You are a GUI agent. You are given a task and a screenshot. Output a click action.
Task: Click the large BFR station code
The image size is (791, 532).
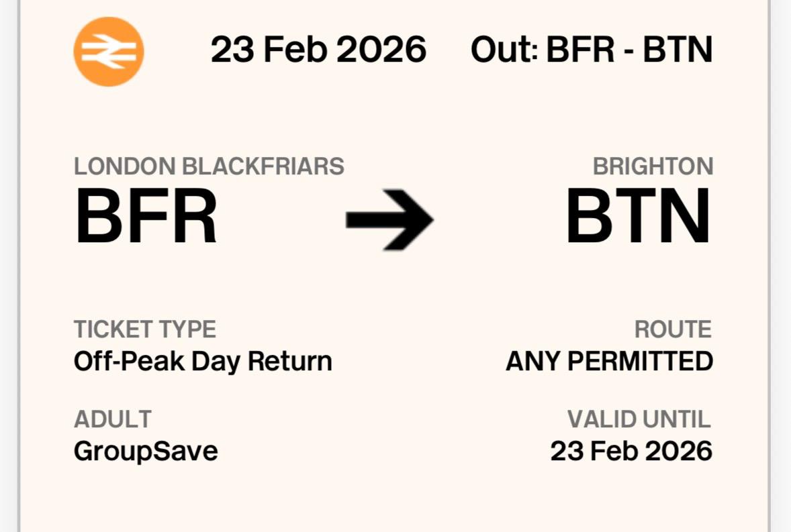[x=146, y=215]
